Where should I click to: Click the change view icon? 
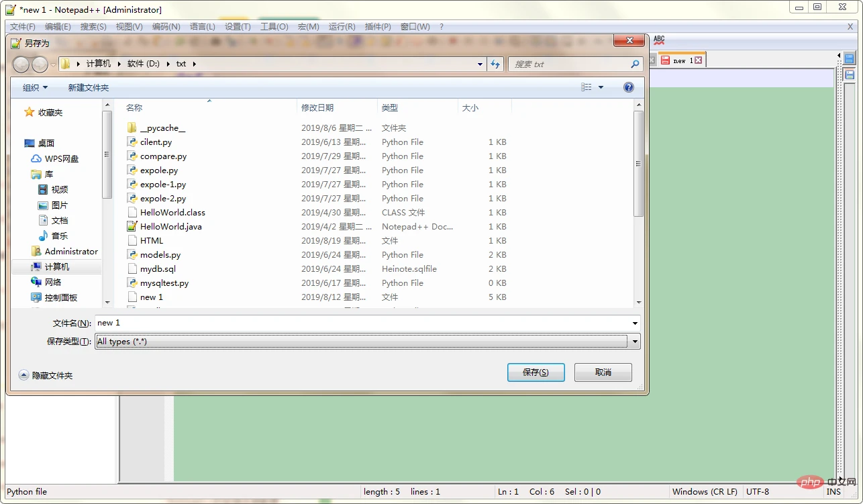point(587,87)
